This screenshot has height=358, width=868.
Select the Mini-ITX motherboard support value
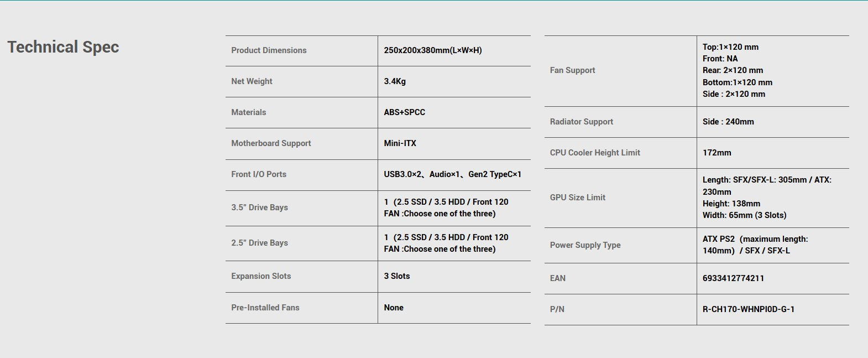click(x=400, y=143)
